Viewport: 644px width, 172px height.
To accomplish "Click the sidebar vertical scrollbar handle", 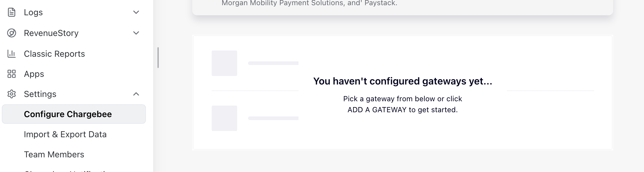I will 158,58.
